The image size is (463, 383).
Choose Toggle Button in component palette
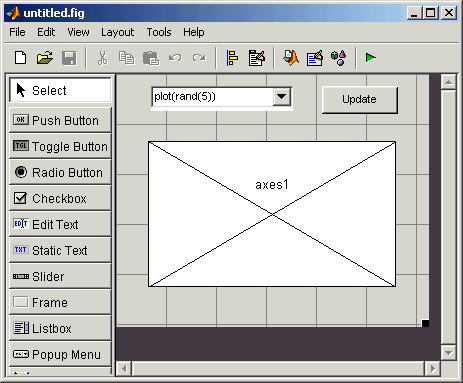(60, 146)
